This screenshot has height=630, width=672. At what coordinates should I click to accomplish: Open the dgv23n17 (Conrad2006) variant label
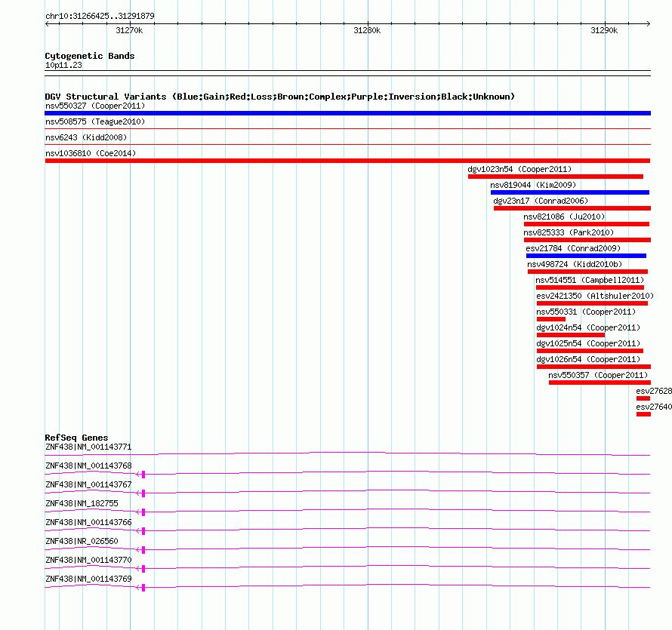(x=541, y=201)
